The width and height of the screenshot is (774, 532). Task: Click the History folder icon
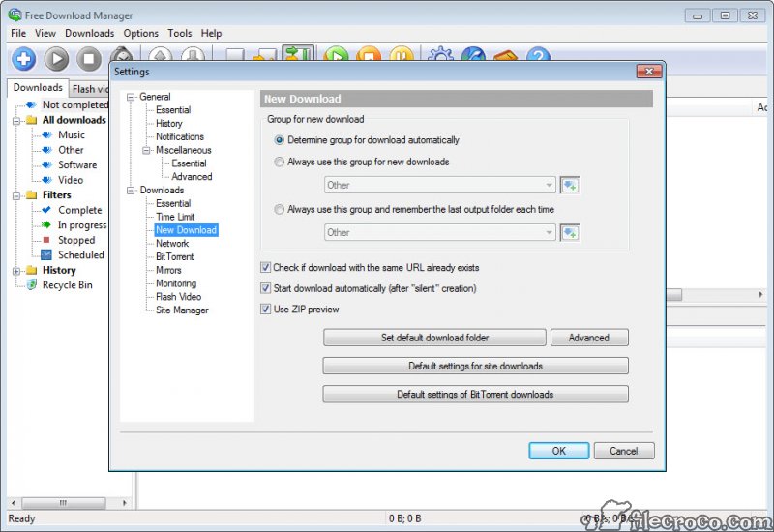coord(32,270)
